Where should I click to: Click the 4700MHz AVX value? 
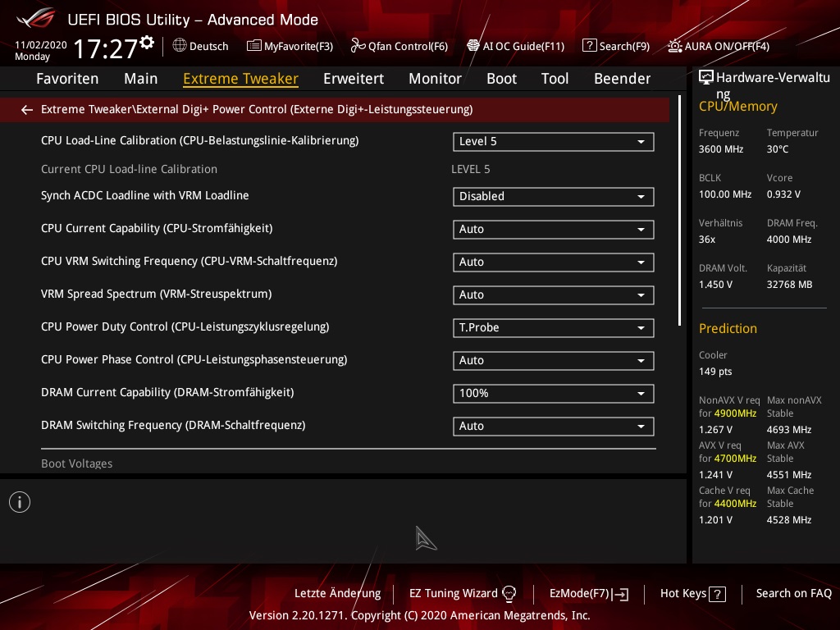pos(735,459)
